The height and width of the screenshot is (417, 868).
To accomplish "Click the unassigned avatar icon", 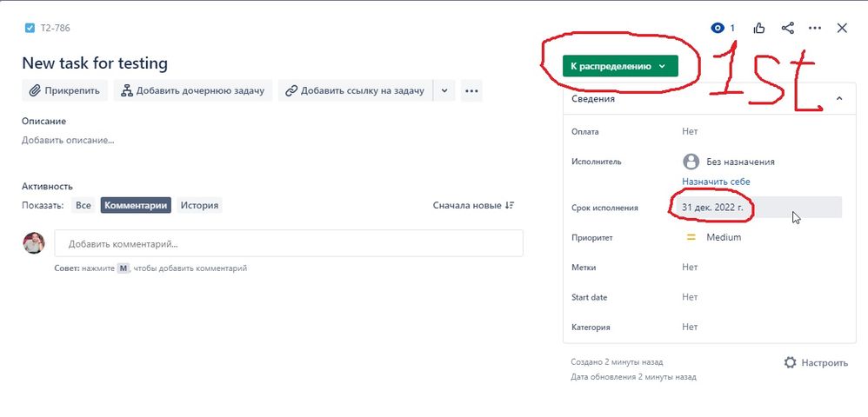I will click(691, 162).
